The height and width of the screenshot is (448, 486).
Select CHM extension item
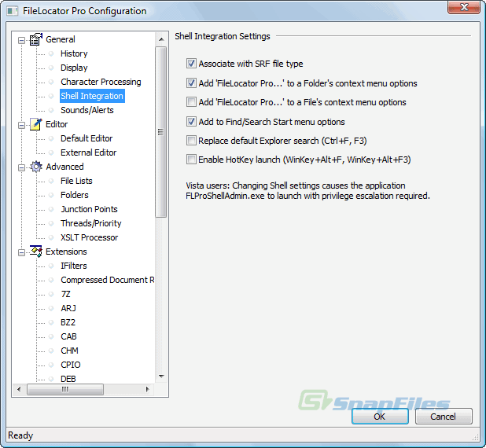pos(69,351)
